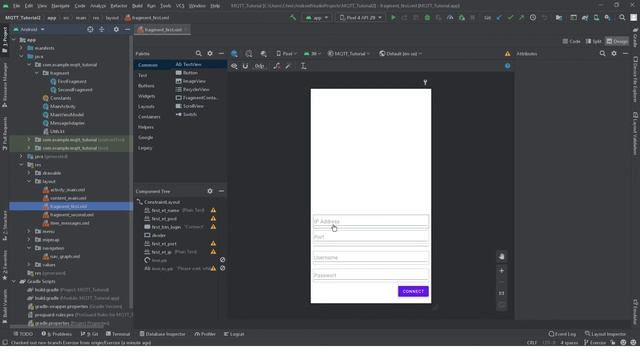The height and width of the screenshot is (360, 640).
Task: Minimize the Palette panel
Action: (221, 53)
